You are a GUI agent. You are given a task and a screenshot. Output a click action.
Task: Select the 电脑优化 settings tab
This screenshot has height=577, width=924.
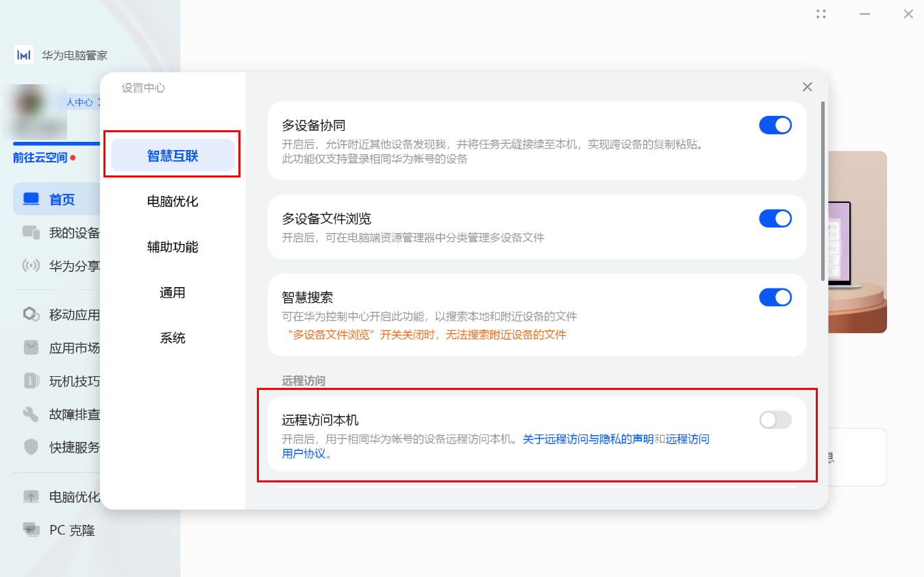click(173, 201)
